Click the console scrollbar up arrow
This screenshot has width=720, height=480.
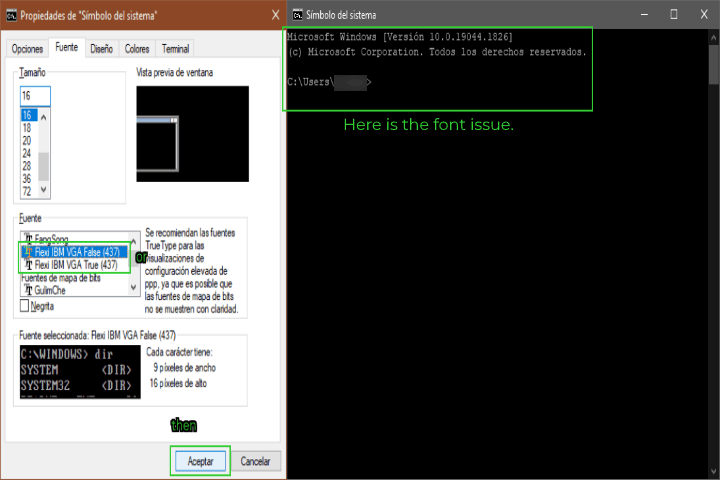click(x=714, y=38)
